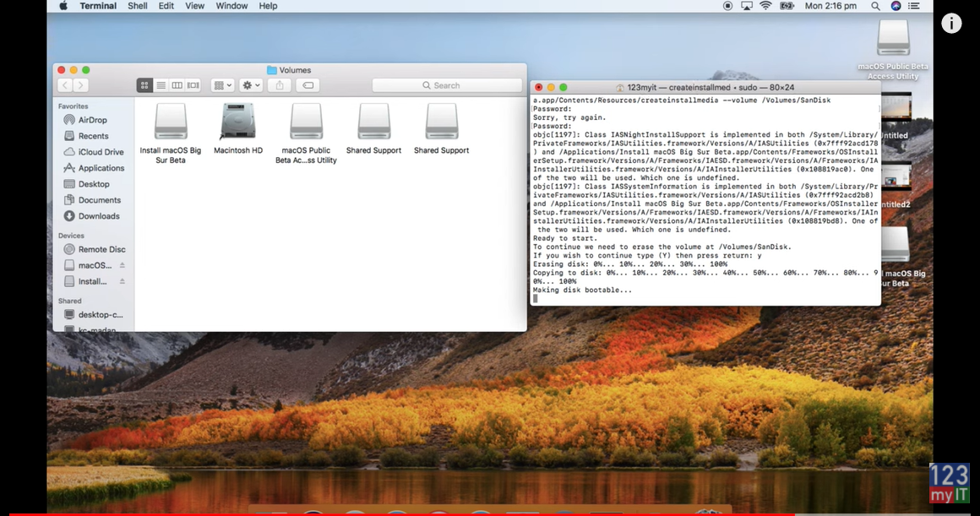The height and width of the screenshot is (516, 980).
Task: Open the Help menu
Action: pos(268,6)
